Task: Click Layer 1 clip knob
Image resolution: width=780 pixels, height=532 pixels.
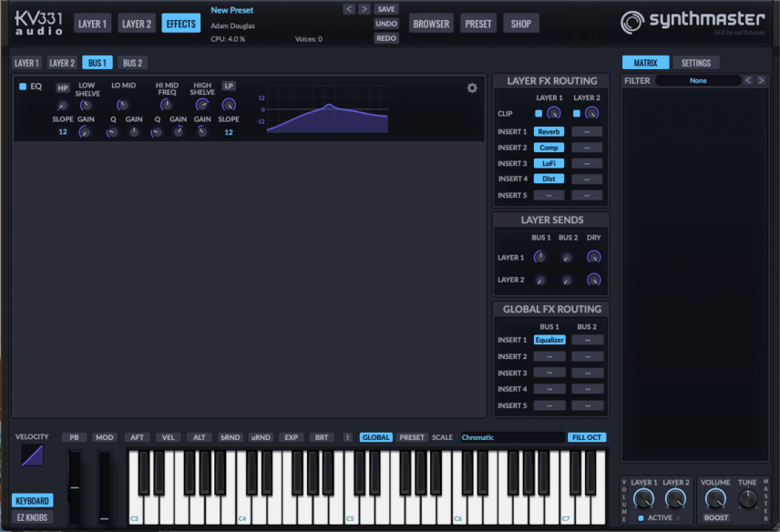Action: point(554,113)
